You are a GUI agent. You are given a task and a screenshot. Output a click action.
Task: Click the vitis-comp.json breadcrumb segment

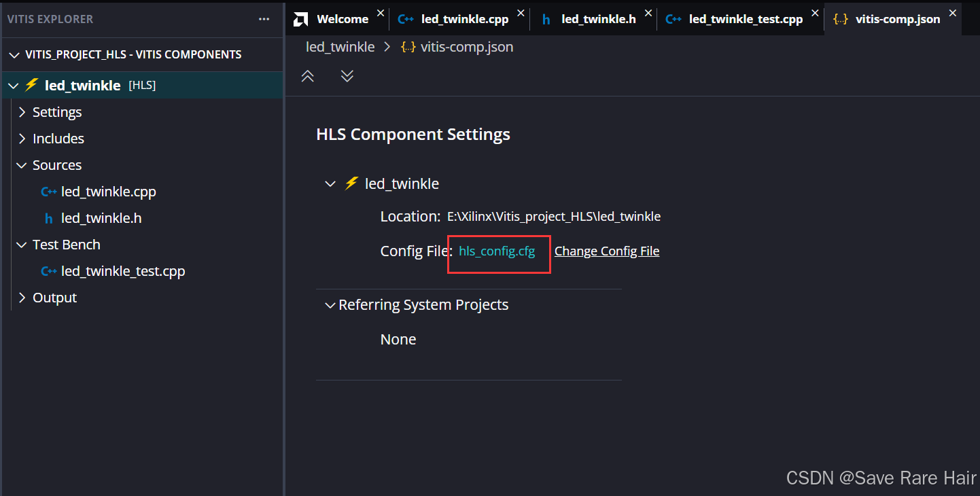[x=467, y=47]
